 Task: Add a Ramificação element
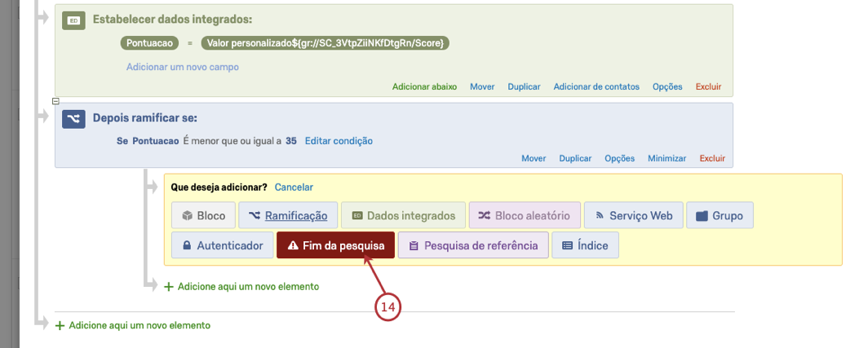(288, 215)
